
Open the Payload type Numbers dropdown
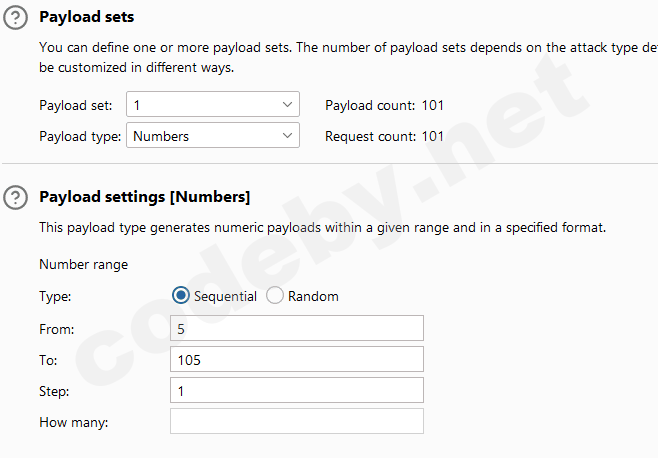(212, 136)
